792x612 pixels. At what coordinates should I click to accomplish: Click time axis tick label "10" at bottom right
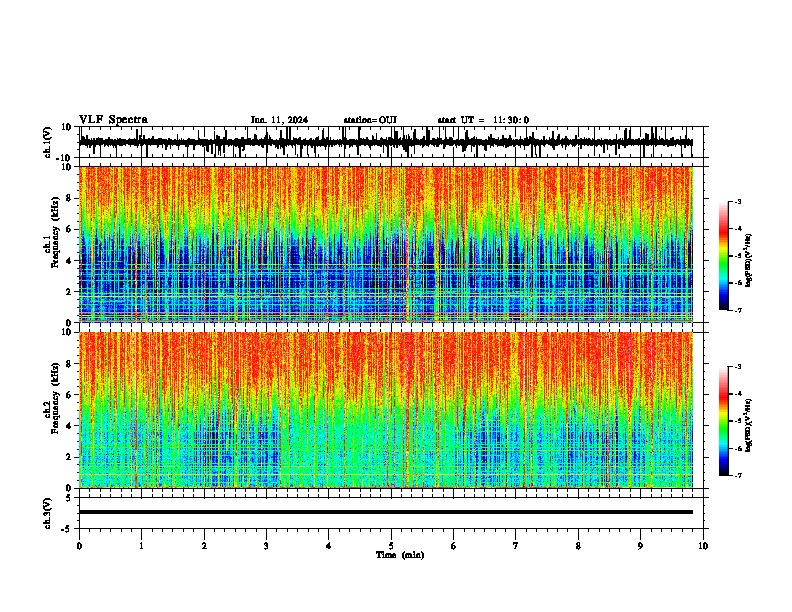703,546
